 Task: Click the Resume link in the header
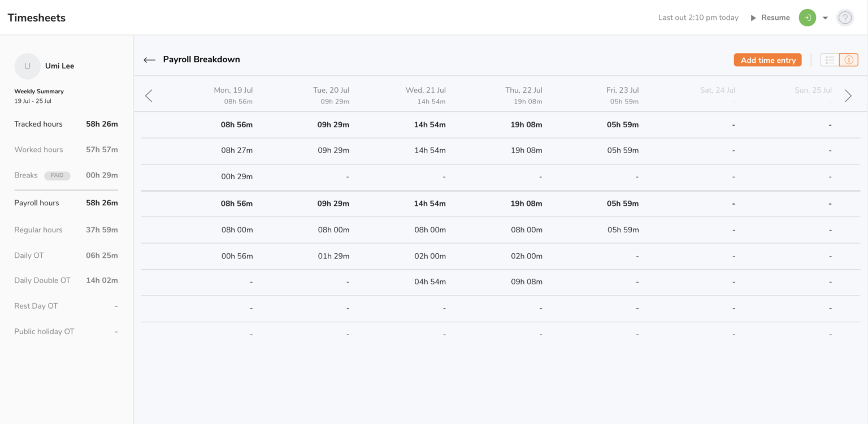point(775,18)
